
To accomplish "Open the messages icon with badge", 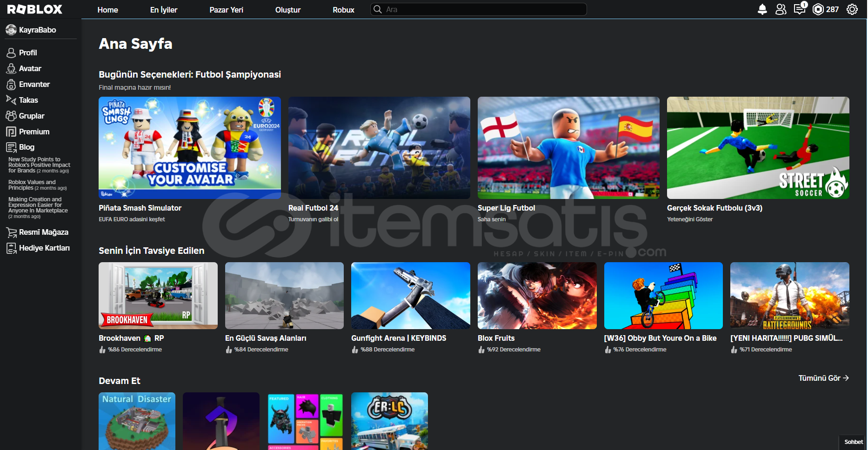I will coord(800,9).
